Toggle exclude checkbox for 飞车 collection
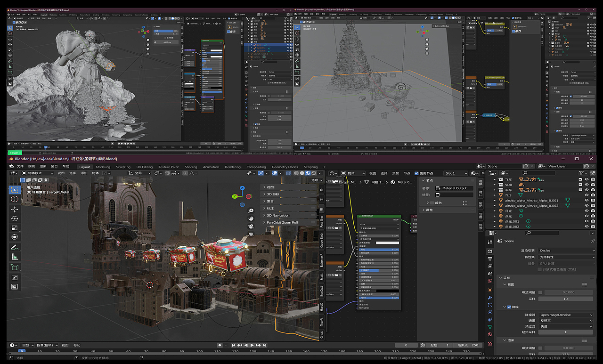Image resolution: width=603 pixels, height=364 pixels. coord(580,179)
